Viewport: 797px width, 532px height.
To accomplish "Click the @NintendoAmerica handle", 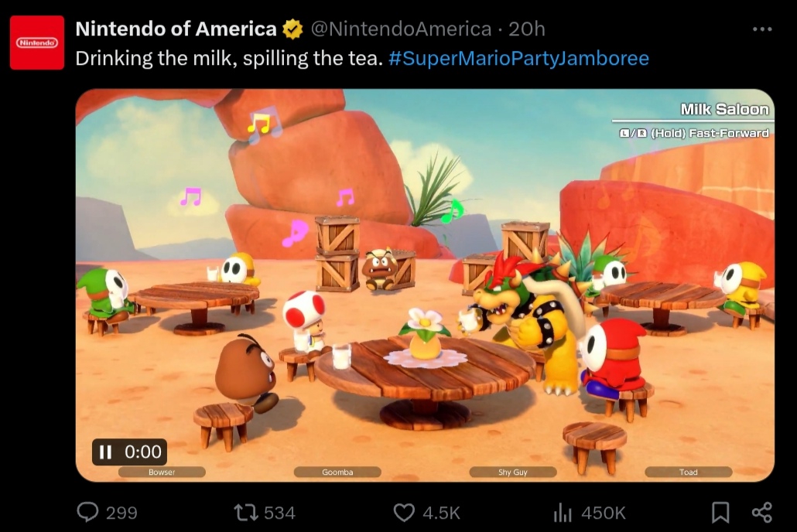I will point(401,29).
